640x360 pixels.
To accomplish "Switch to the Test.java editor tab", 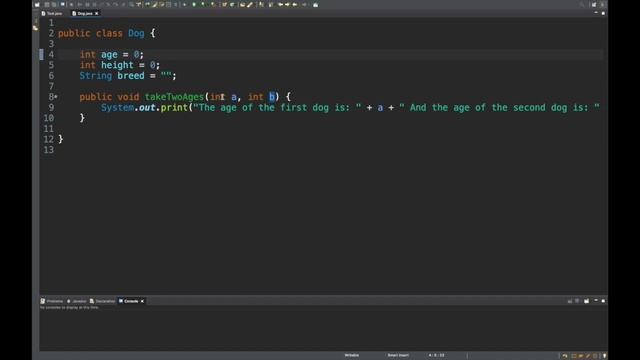I will pos(52,13).
